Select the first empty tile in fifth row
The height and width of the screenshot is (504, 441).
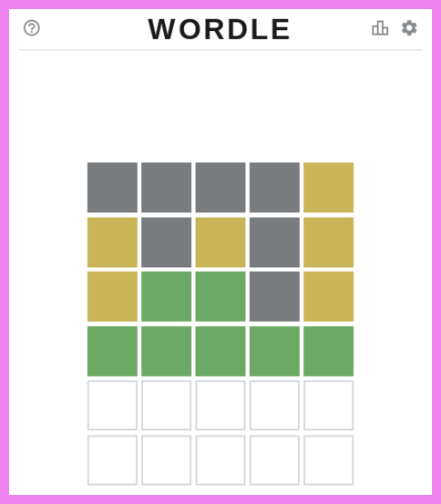pyautogui.click(x=112, y=406)
